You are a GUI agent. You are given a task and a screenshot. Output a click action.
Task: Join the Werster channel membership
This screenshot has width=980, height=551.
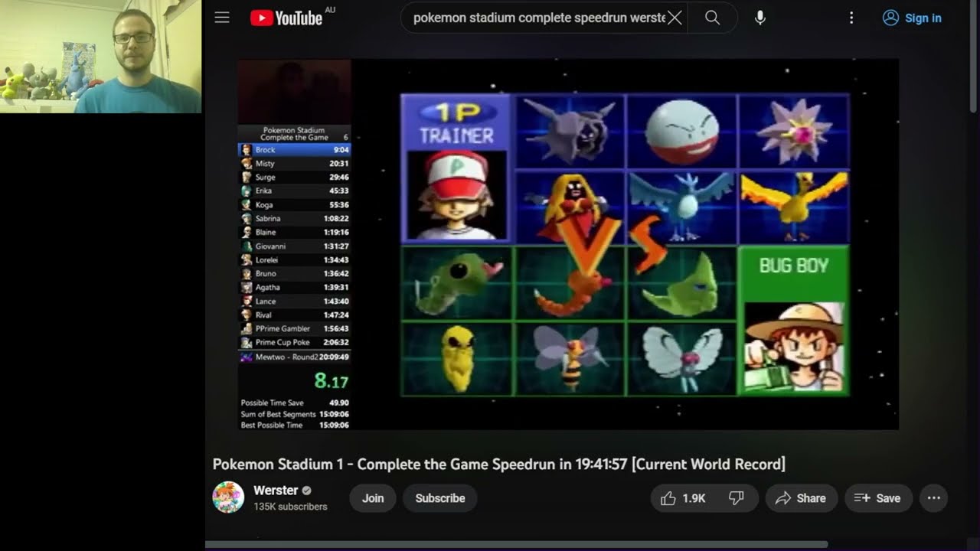[373, 498]
